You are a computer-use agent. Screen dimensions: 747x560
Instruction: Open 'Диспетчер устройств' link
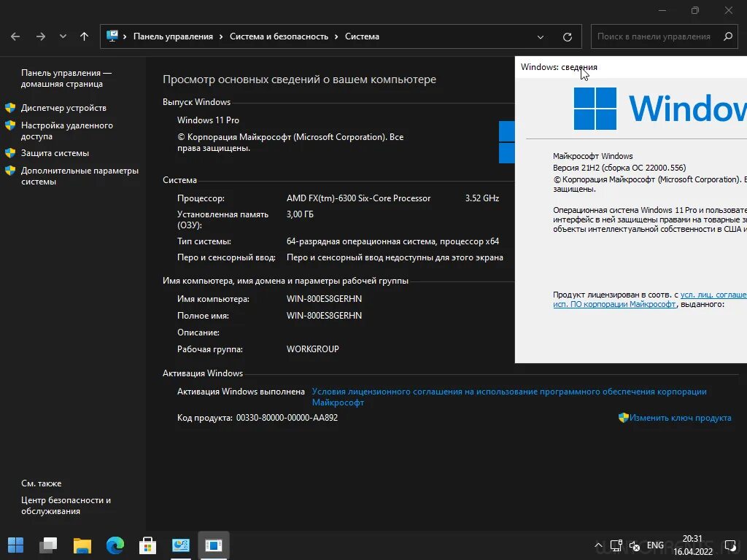63,108
